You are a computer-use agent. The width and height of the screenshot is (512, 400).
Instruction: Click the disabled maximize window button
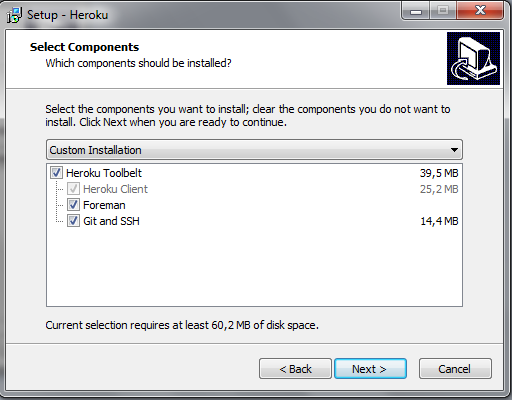[443, 11]
